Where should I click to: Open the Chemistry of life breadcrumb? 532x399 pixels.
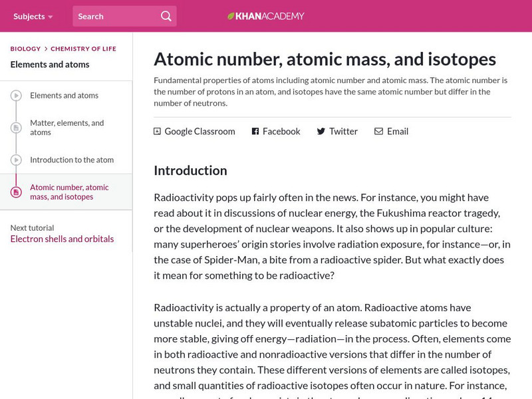pos(84,49)
